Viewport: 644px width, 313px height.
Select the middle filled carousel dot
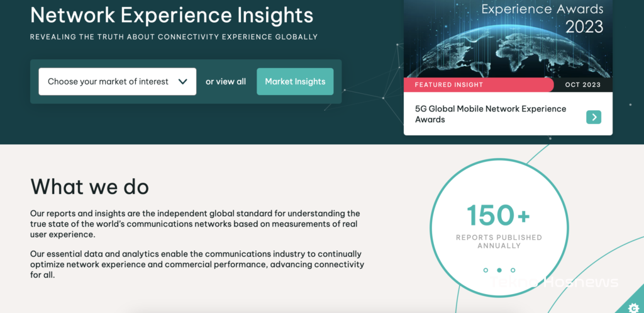pyautogui.click(x=499, y=270)
